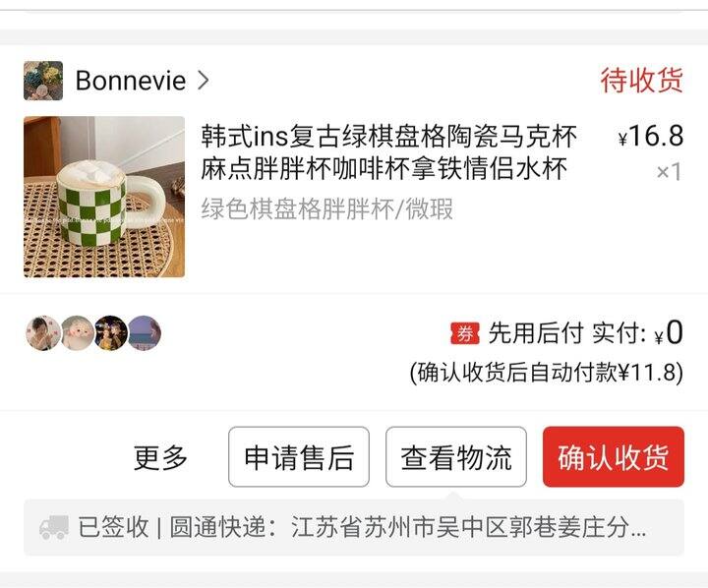Click the third group buyer avatar

[x=110, y=332]
